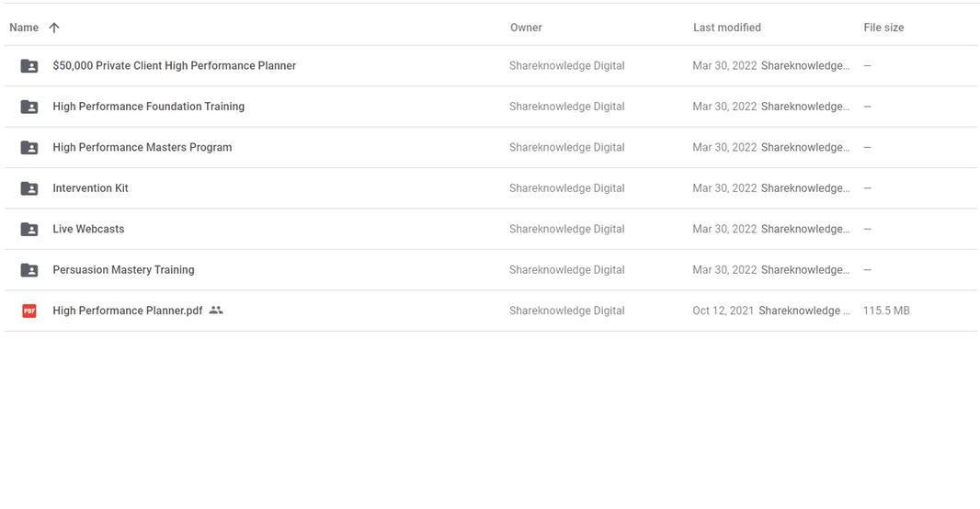Click the Owner column header
Screen dimensions: 980x509
click(x=526, y=28)
